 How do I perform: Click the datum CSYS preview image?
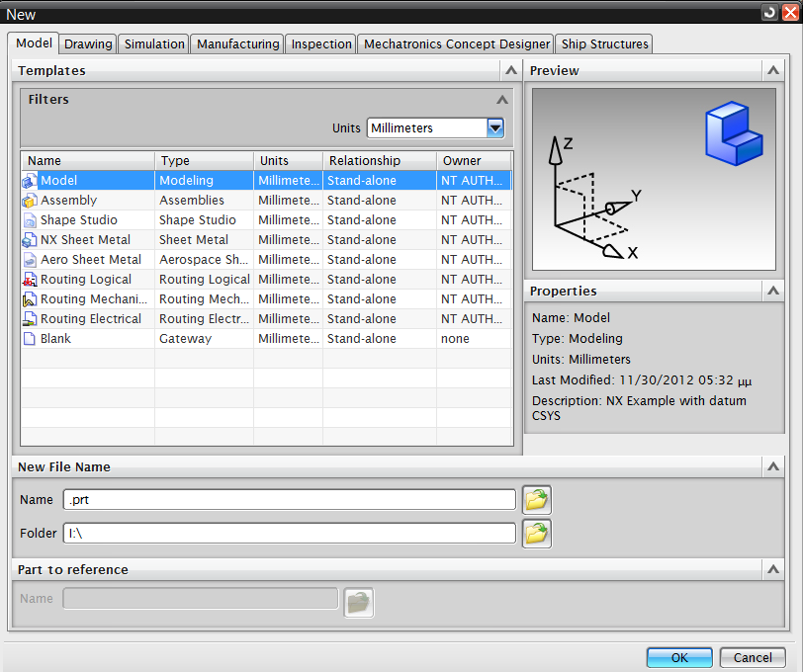(654, 179)
